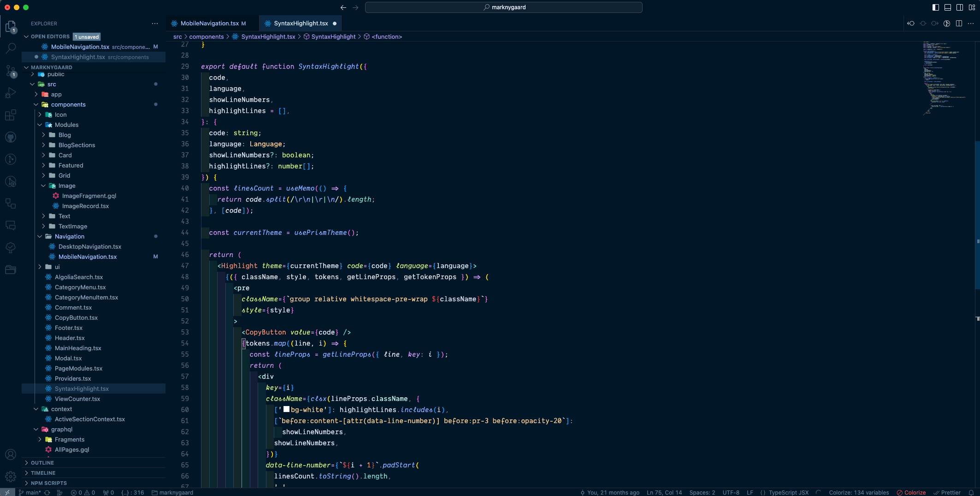
Task: Open the Run and Debug view
Action: point(11,93)
